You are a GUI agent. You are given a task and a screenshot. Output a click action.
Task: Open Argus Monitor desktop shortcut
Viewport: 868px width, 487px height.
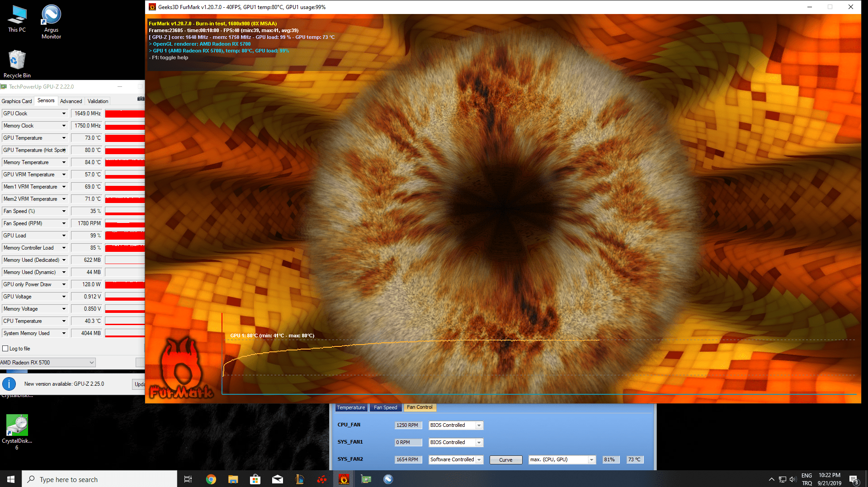pyautogui.click(x=51, y=22)
